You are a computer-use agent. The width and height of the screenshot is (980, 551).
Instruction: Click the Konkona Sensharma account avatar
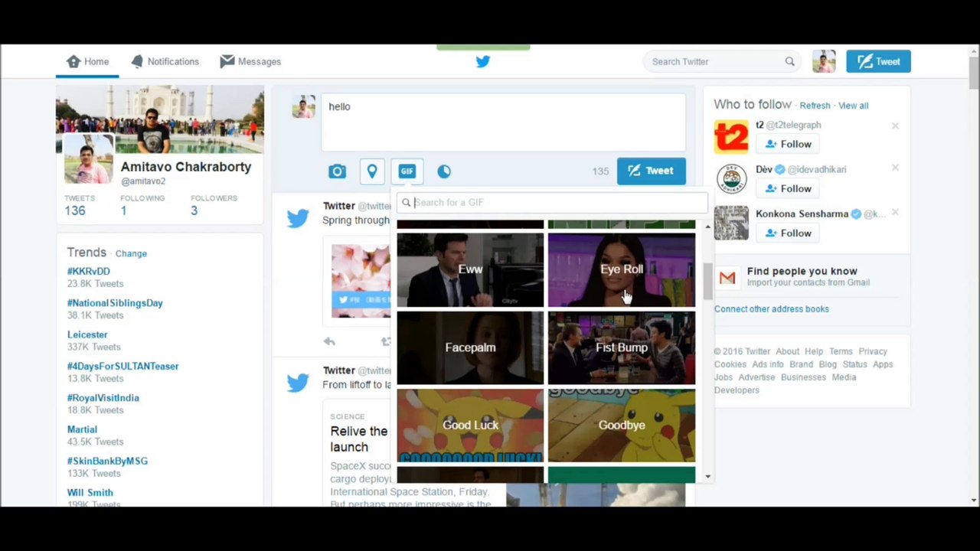coord(731,223)
